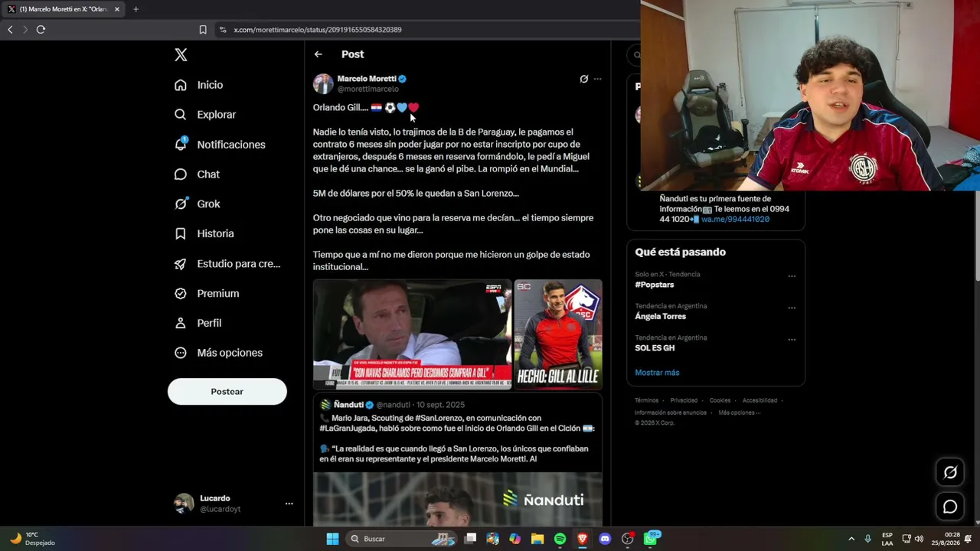This screenshot has height=551, width=980.
Task: Click the address bar URL
Action: pos(318,30)
